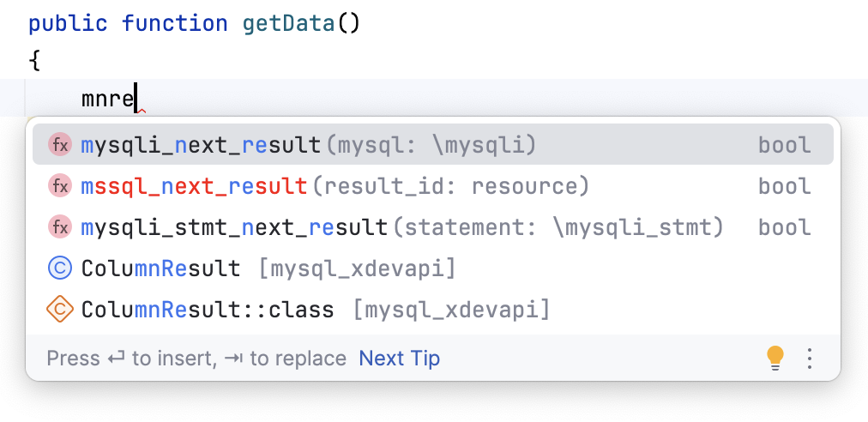
Task: Choose ColumnResult::class completion entry
Action: coord(208,309)
